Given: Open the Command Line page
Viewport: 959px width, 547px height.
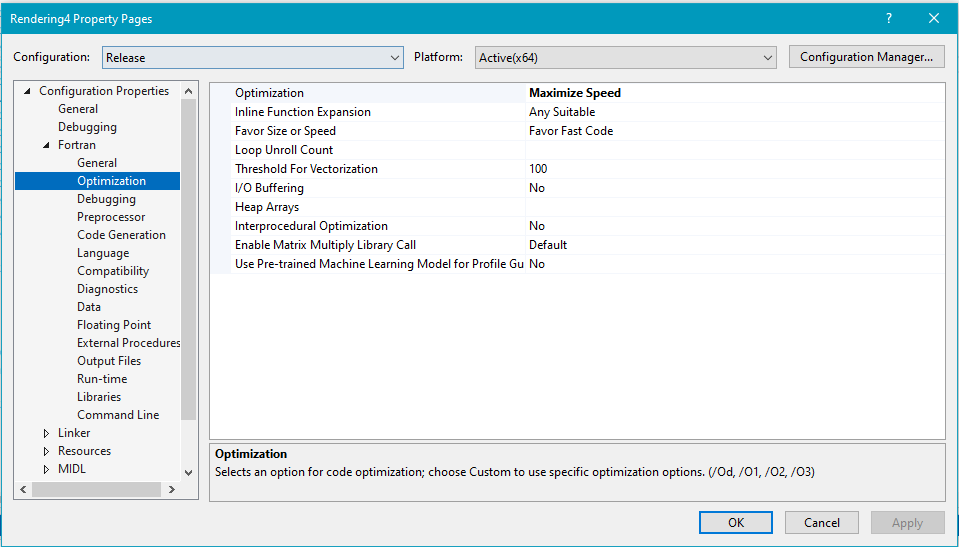Looking at the screenshot, I should click(118, 415).
